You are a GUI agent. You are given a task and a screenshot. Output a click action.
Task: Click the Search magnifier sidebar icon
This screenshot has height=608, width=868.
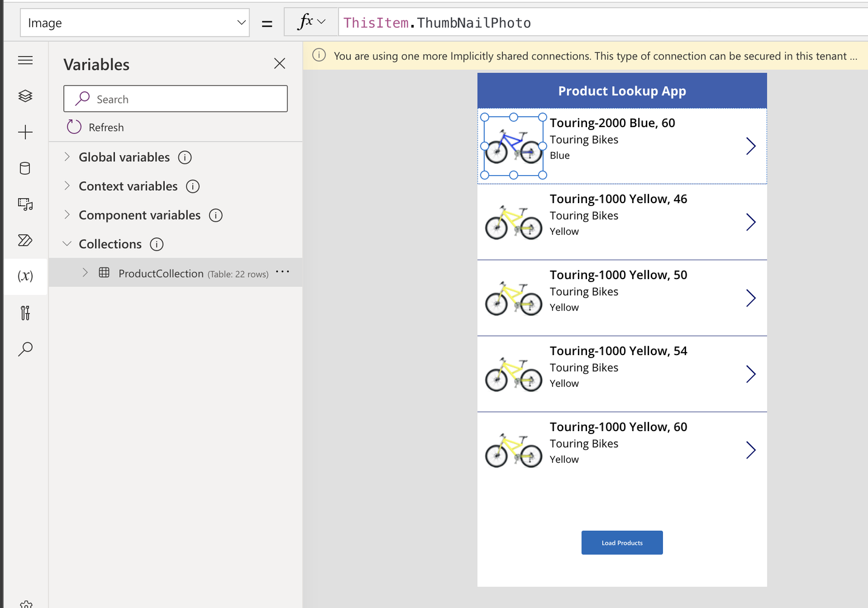(x=25, y=349)
